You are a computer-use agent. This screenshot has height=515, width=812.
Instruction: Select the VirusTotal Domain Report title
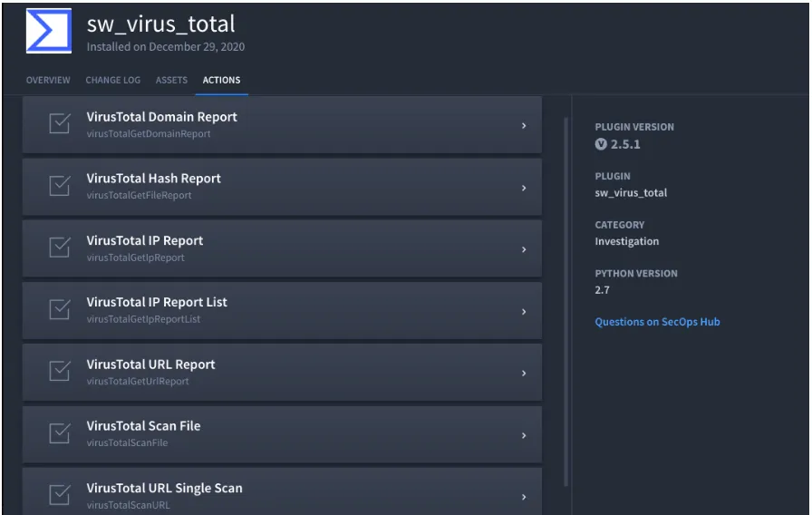point(161,117)
